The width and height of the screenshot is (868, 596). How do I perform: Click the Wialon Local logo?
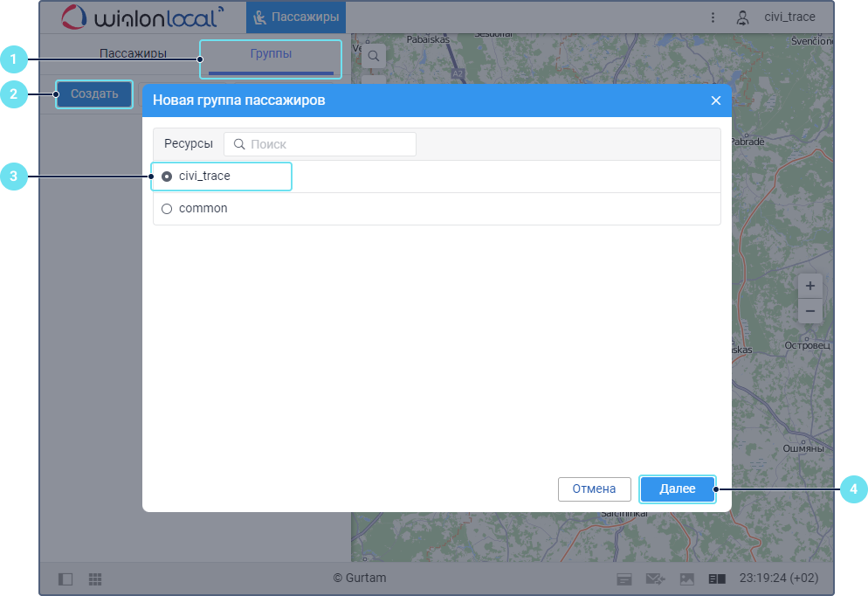pyautogui.click(x=142, y=17)
